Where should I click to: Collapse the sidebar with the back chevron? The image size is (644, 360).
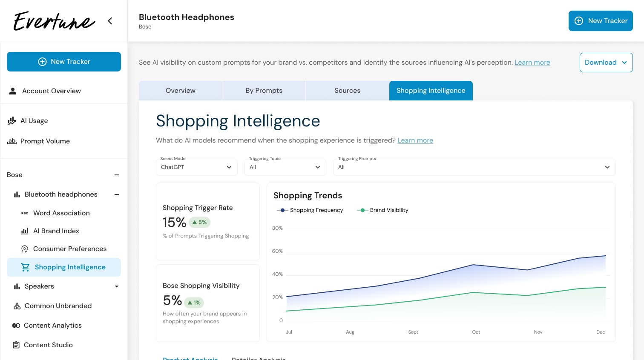pyautogui.click(x=110, y=21)
